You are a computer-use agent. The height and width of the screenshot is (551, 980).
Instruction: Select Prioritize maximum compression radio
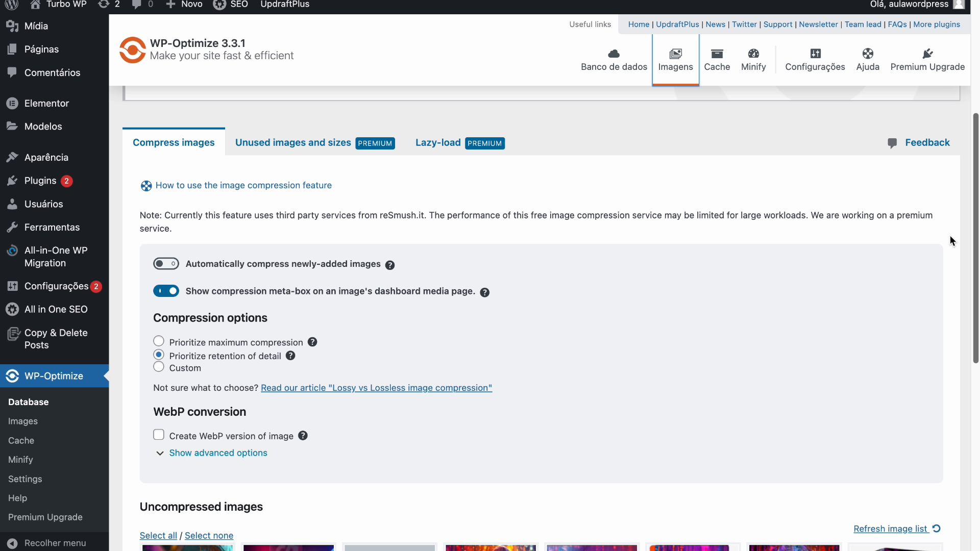tap(159, 341)
